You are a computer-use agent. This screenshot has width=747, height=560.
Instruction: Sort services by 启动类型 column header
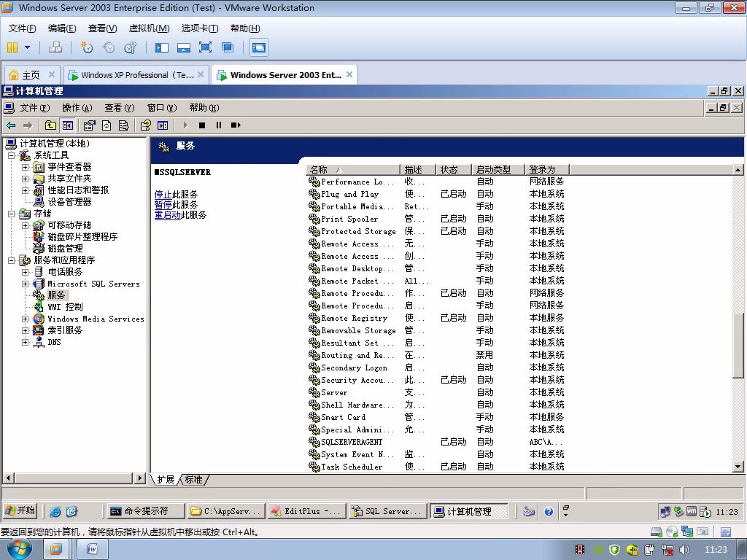[498, 169]
